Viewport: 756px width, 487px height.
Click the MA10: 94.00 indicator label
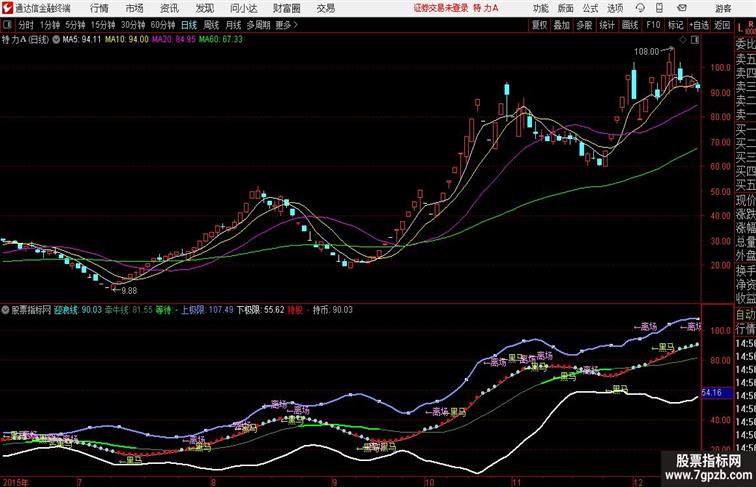(127, 40)
